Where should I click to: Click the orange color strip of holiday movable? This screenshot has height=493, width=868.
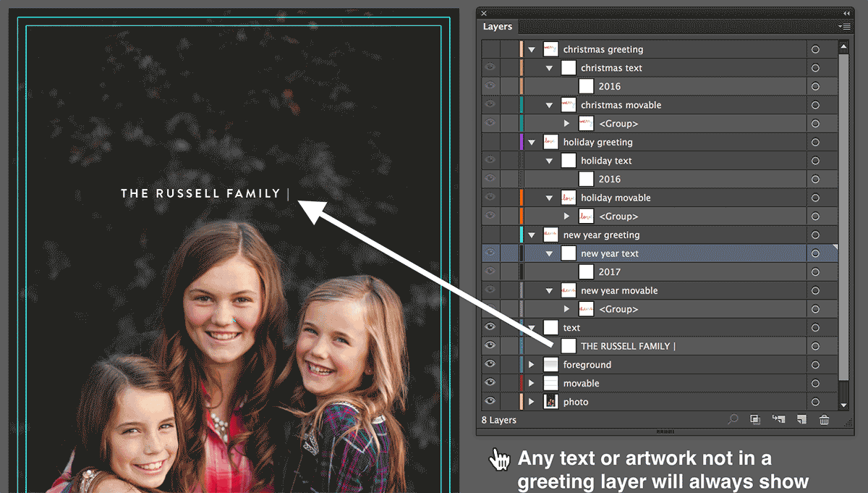point(522,198)
